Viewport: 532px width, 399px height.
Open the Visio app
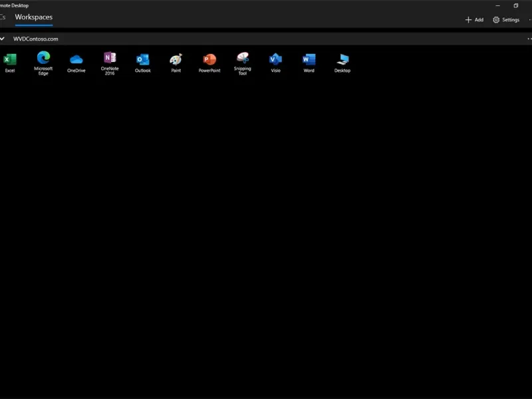275,63
